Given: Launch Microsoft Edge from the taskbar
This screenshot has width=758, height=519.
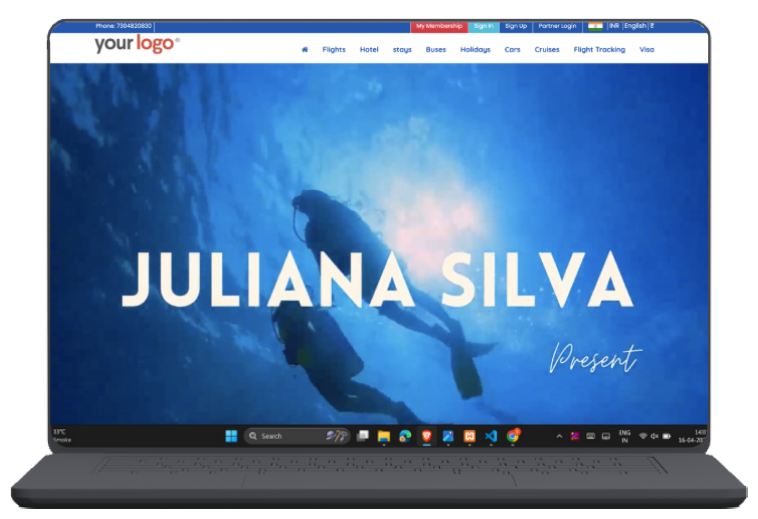Looking at the screenshot, I should [x=405, y=436].
